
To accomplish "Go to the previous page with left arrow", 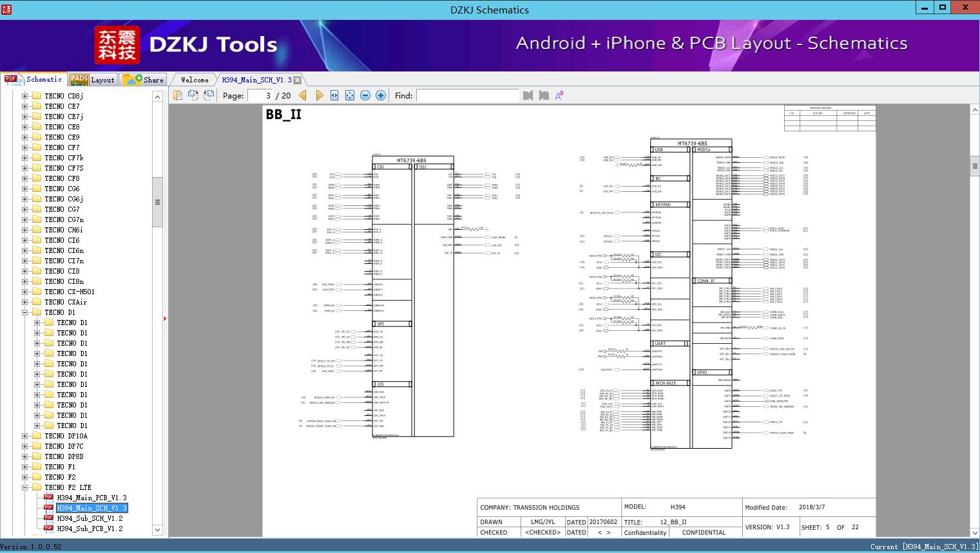I will tap(303, 95).
